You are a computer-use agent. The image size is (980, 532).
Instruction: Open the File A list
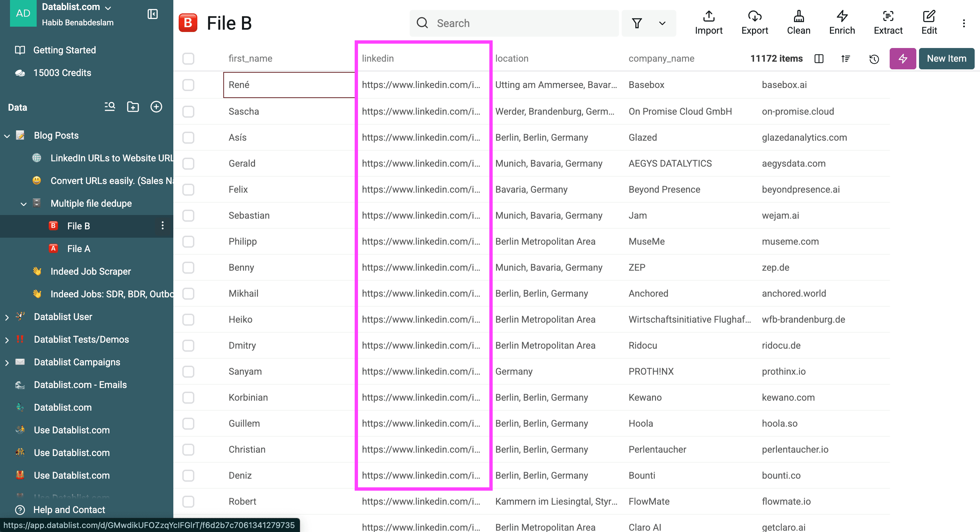tap(78, 248)
